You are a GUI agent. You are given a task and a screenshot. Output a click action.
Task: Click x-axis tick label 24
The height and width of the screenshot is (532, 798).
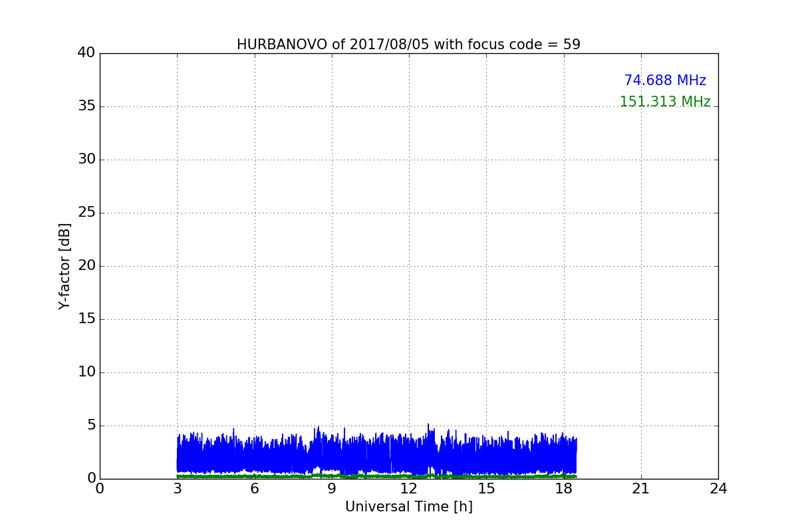click(x=718, y=489)
